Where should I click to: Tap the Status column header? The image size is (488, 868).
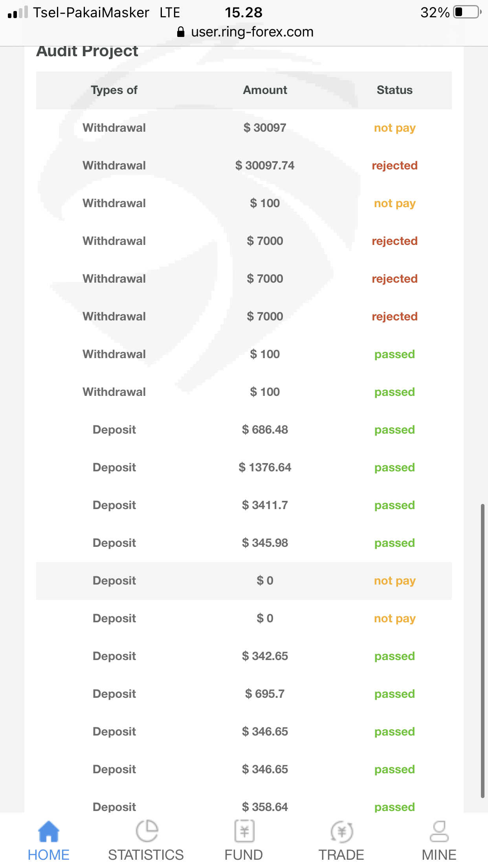[394, 90]
